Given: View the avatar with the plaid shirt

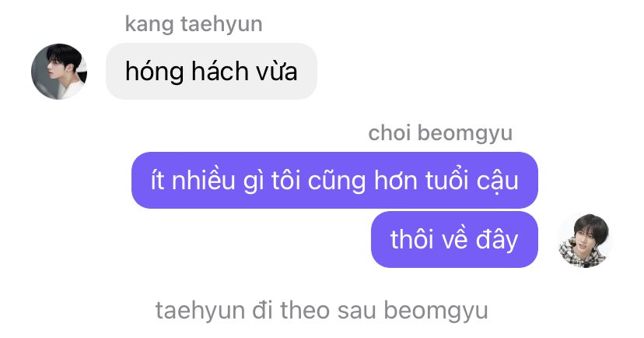Looking at the screenshot, I should tap(584, 241).
